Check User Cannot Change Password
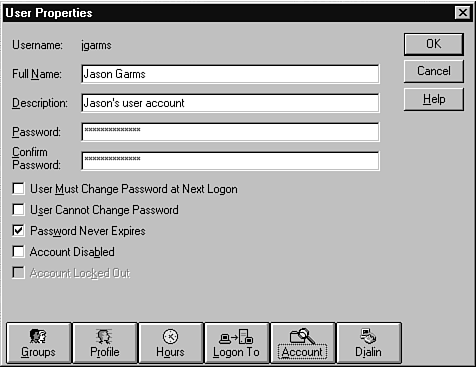Screen dimensions: 476x368 click(x=18, y=210)
